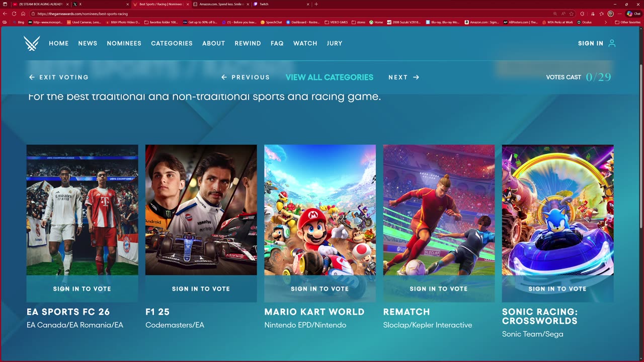Screen dimensions: 644x362
Task: Expand the Other favorites folder
Action: point(627,22)
